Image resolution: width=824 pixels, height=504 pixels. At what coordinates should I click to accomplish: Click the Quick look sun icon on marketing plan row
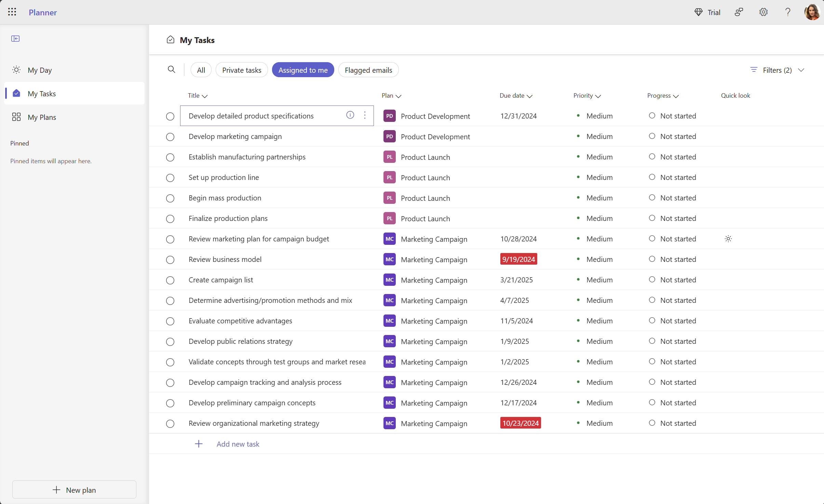coord(728,239)
